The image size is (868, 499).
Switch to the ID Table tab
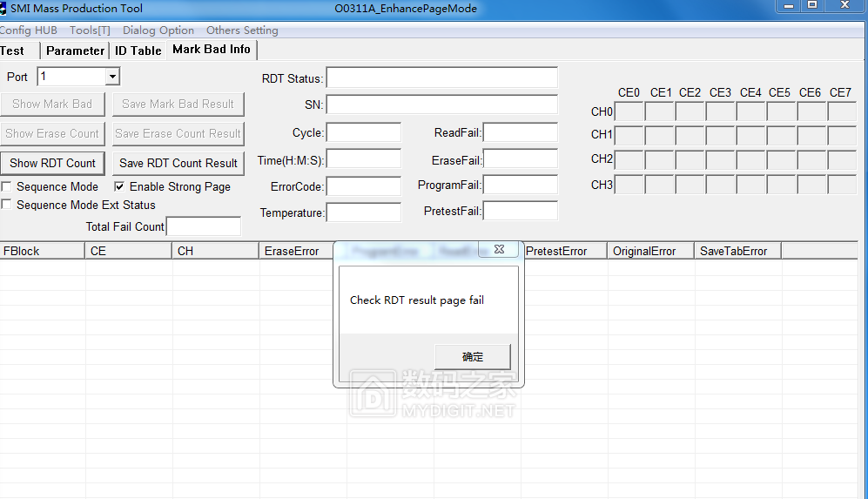pos(138,51)
